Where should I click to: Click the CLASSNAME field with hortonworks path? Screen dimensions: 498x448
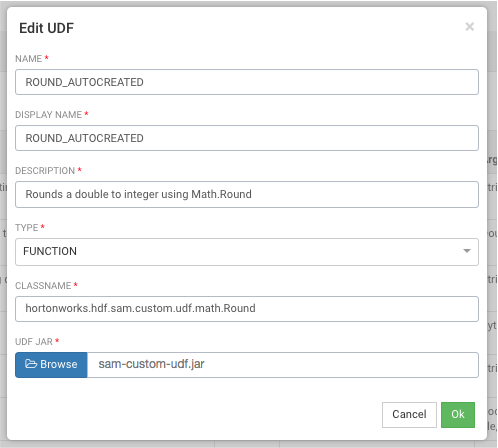pos(247,309)
